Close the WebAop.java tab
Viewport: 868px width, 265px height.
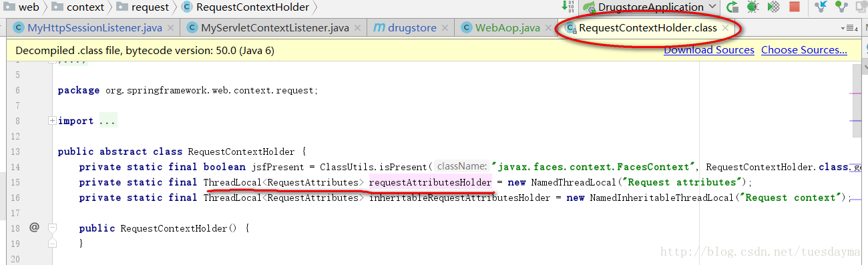tap(548, 28)
